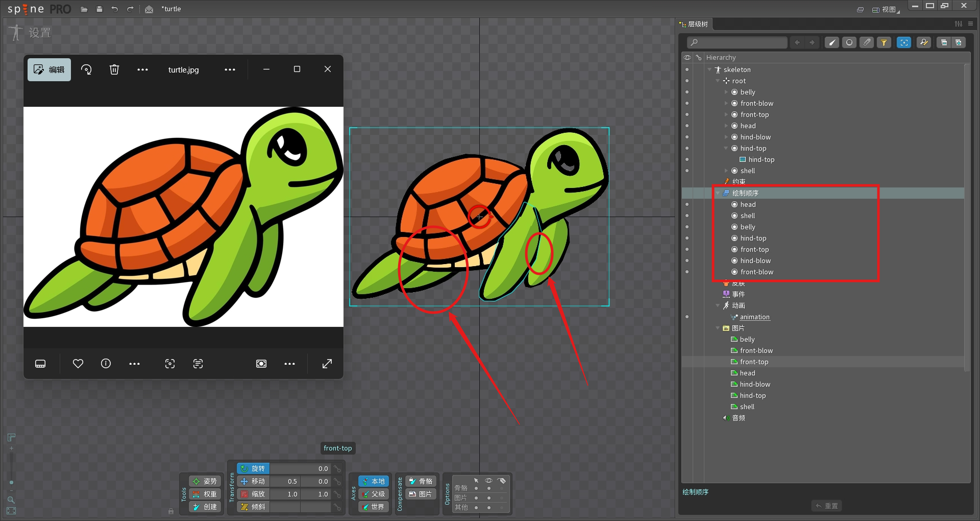This screenshot has width=980, height=521.
Task: Collapse the hind-top bone node
Action: pos(726,148)
